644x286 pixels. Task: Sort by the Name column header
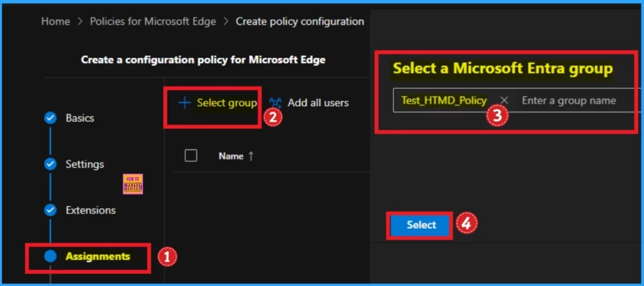coord(231,156)
